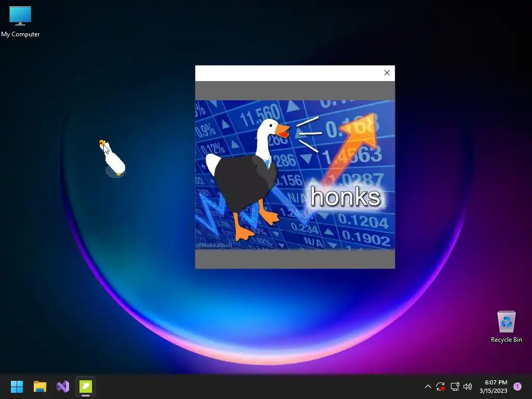Viewport: 532px width, 399px height.
Task: Click the honks goose meme image
Action: click(x=295, y=175)
